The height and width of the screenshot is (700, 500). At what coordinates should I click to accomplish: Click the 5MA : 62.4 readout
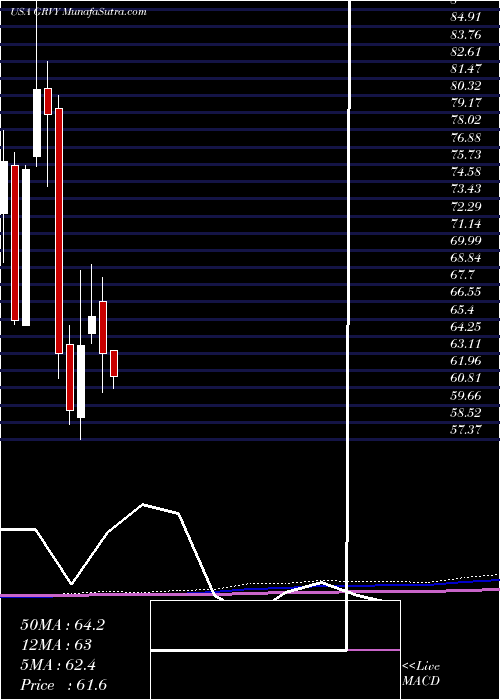(x=59, y=665)
